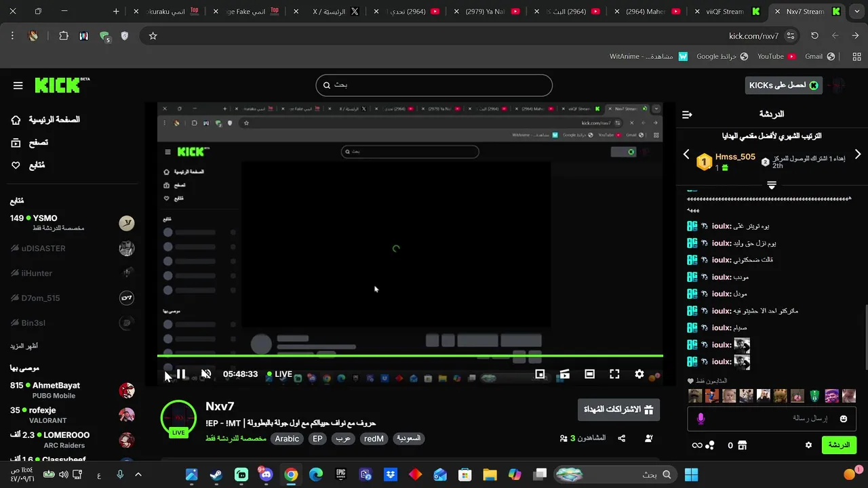
Task: Open player settings gear
Action: [639, 374]
